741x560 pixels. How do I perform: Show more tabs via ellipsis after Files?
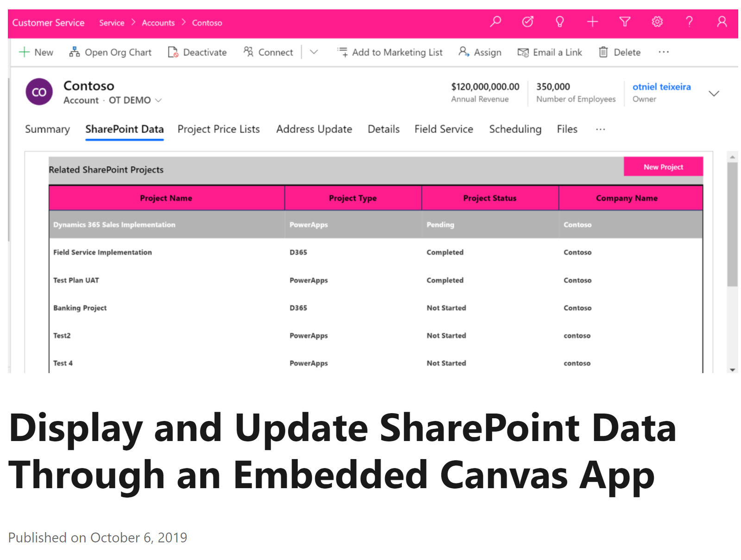[x=600, y=130]
